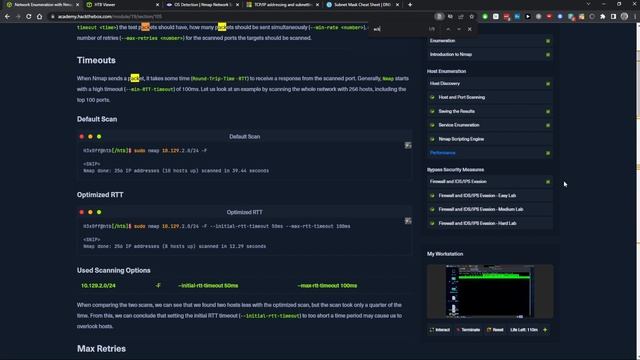Open Firewall and IDS/IPS Evasion Medium Lab
The height and width of the screenshot is (360, 640).
pyautogui.click(x=490, y=209)
